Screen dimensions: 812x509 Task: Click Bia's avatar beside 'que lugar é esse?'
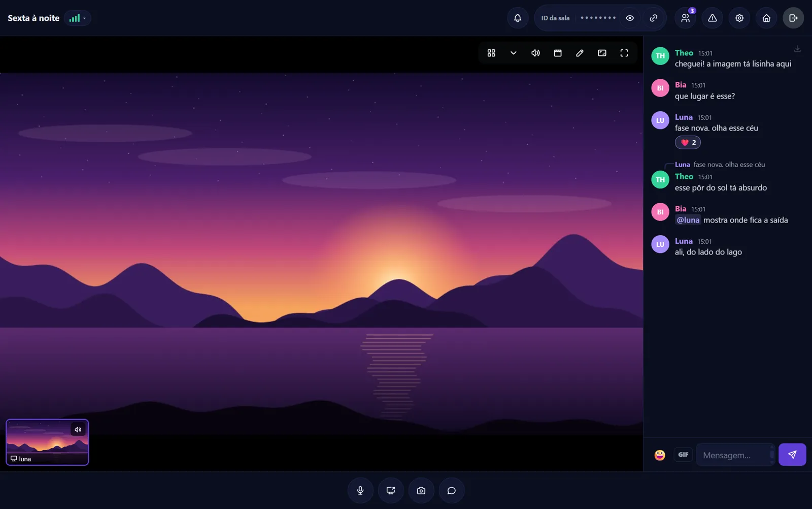(x=660, y=88)
